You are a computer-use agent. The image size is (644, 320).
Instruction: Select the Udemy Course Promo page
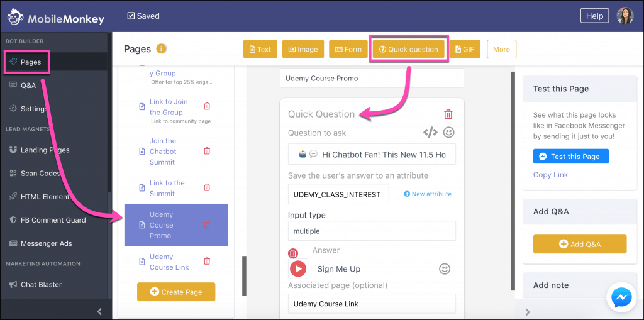pos(176,224)
